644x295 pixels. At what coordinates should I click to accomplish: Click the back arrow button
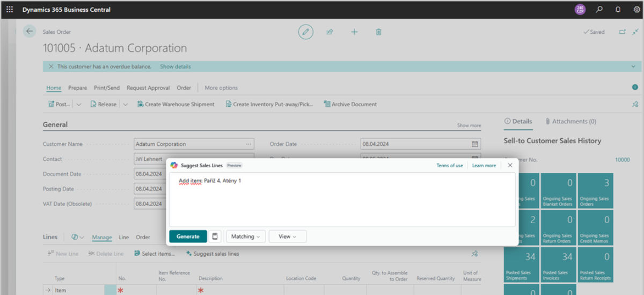click(30, 31)
